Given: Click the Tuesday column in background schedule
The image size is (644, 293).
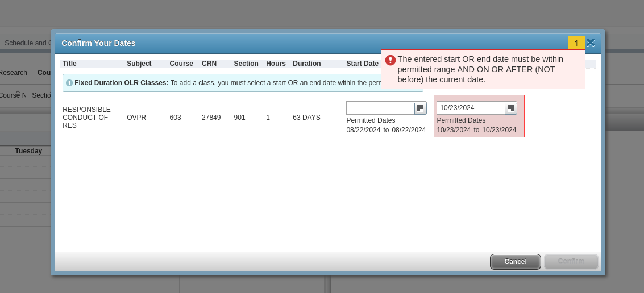Looking at the screenshot, I should coord(28,151).
